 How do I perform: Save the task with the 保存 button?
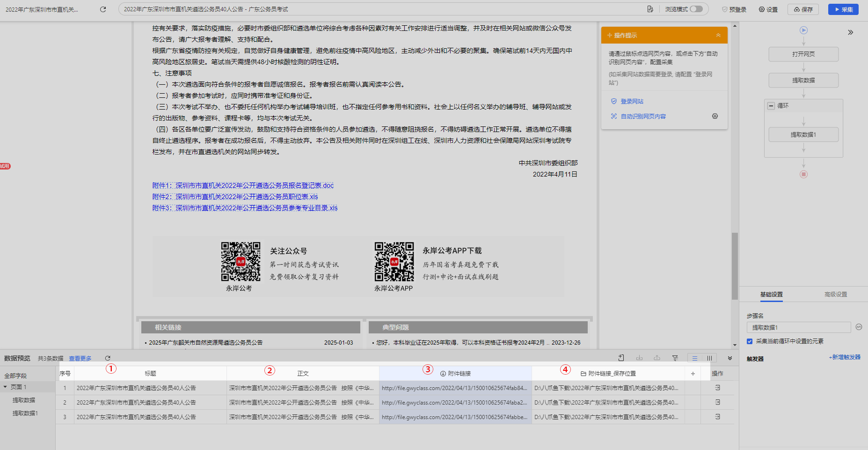803,9
